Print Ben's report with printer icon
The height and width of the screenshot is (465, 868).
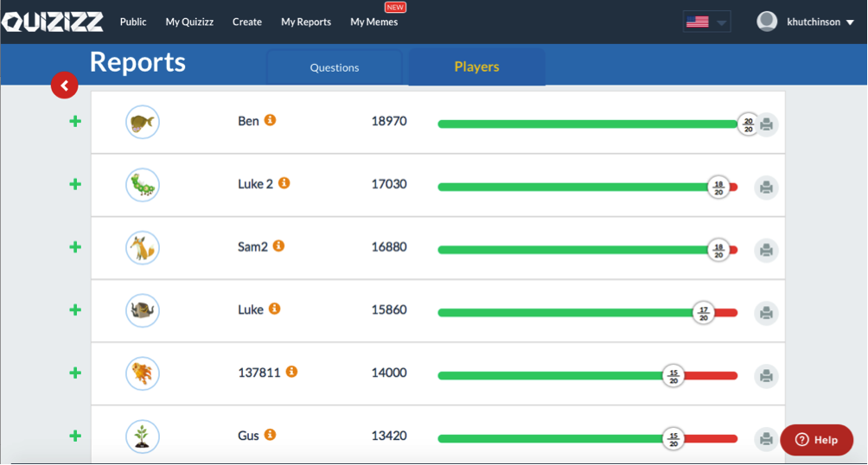(767, 124)
